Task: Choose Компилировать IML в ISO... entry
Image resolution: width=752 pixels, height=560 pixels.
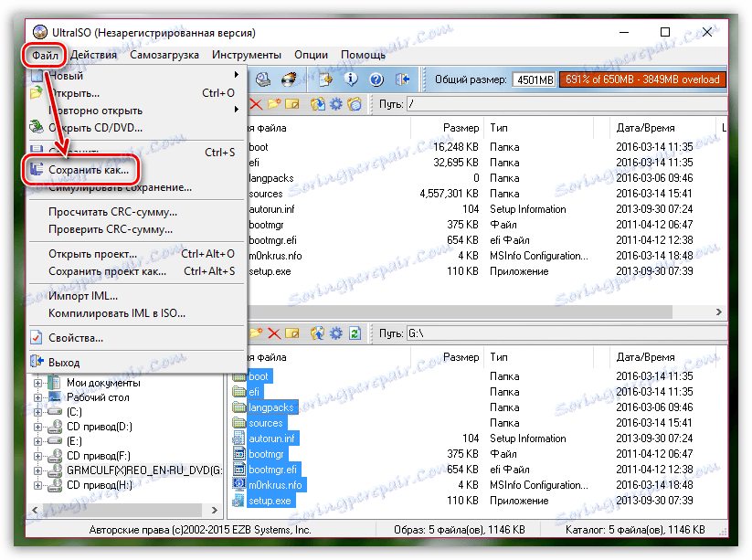Action: [136, 313]
